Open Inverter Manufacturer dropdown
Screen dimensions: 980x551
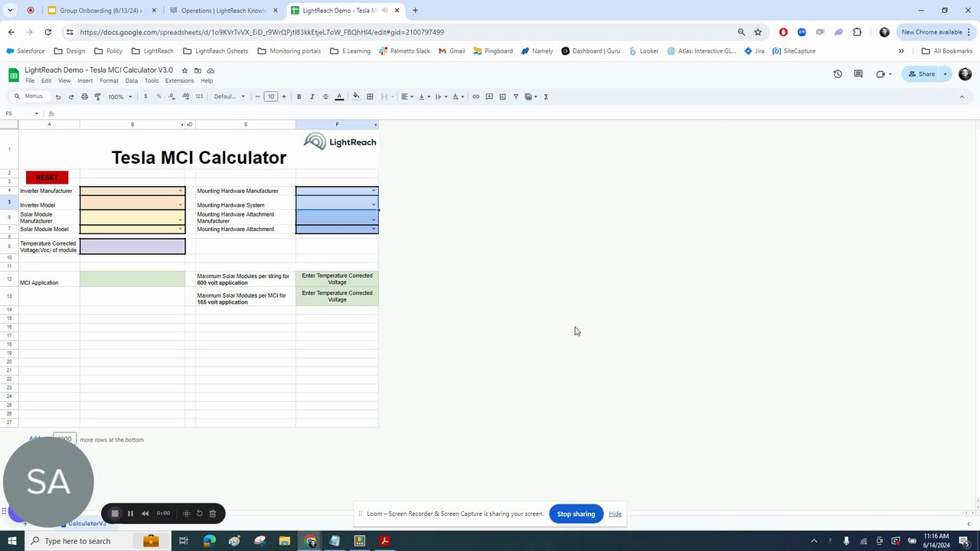click(x=181, y=191)
